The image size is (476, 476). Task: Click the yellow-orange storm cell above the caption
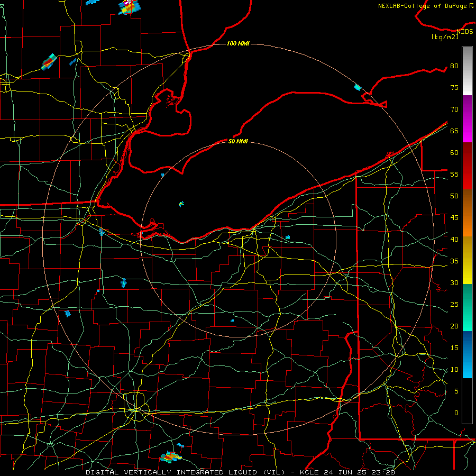click(171, 456)
